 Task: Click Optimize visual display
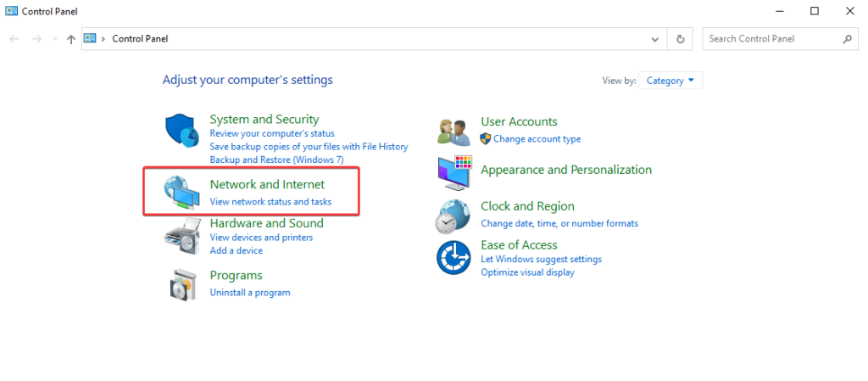(527, 272)
